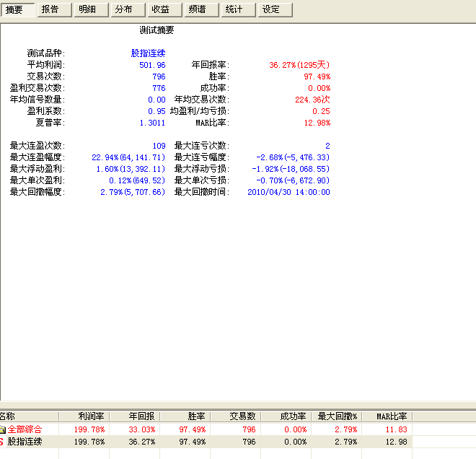Sort by the 最大回撤% column header
This screenshot has width=476, height=459.
[x=336, y=416]
